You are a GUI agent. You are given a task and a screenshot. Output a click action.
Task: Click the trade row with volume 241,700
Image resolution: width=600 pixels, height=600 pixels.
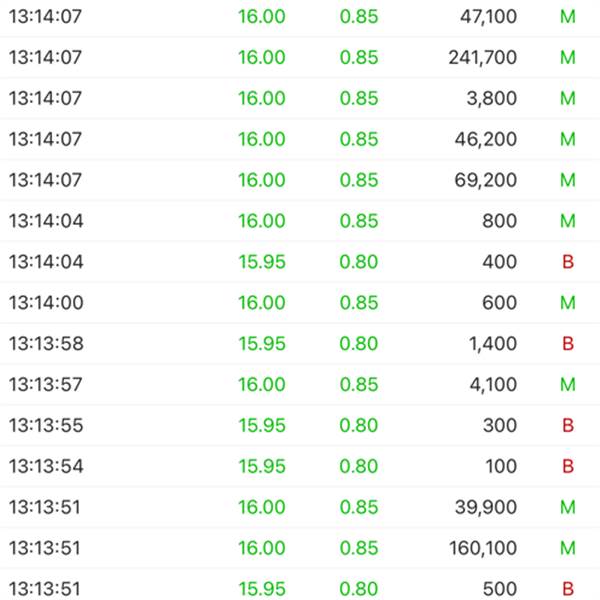click(x=483, y=58)
